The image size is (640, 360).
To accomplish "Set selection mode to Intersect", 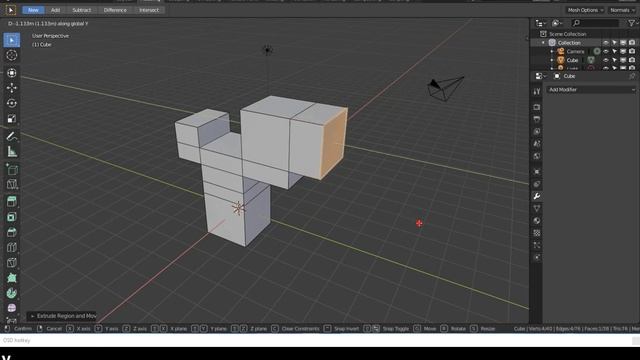I will [x=149, y=10].
